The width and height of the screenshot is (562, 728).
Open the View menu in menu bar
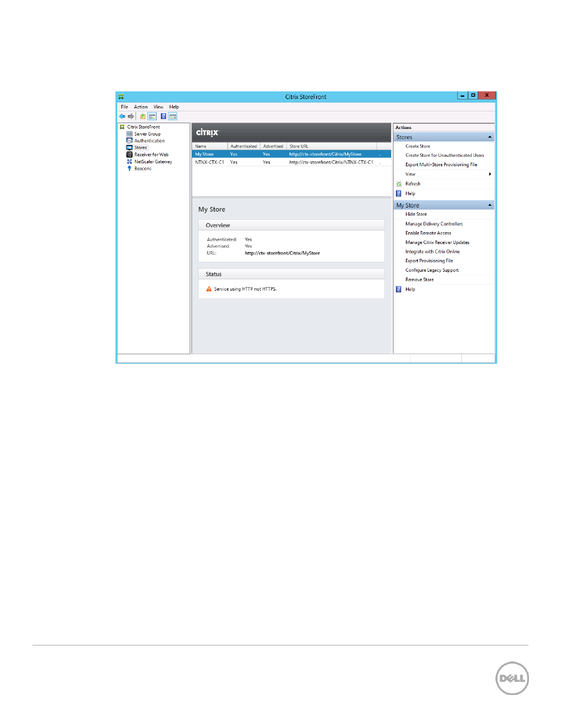click(x=158, y=107)
